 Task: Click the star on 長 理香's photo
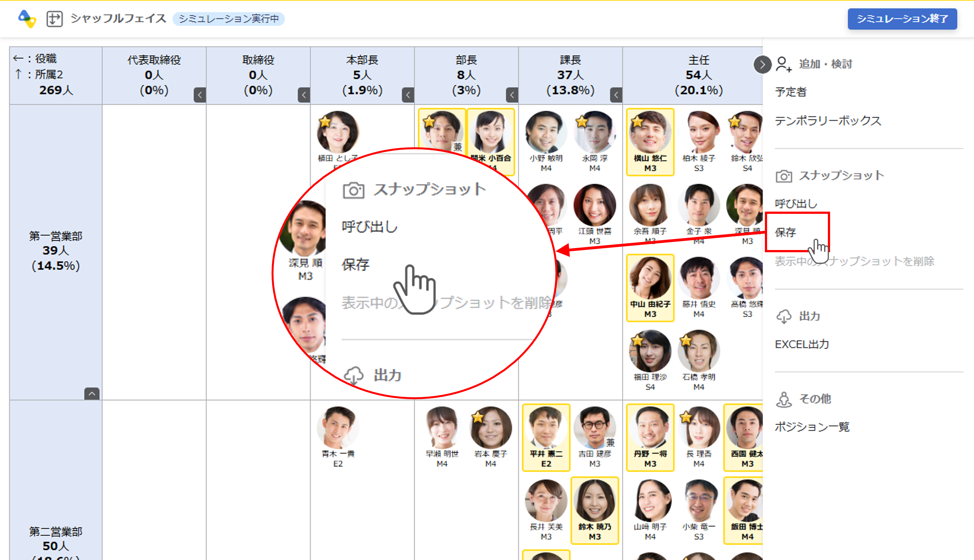click(x=686, y=417)
